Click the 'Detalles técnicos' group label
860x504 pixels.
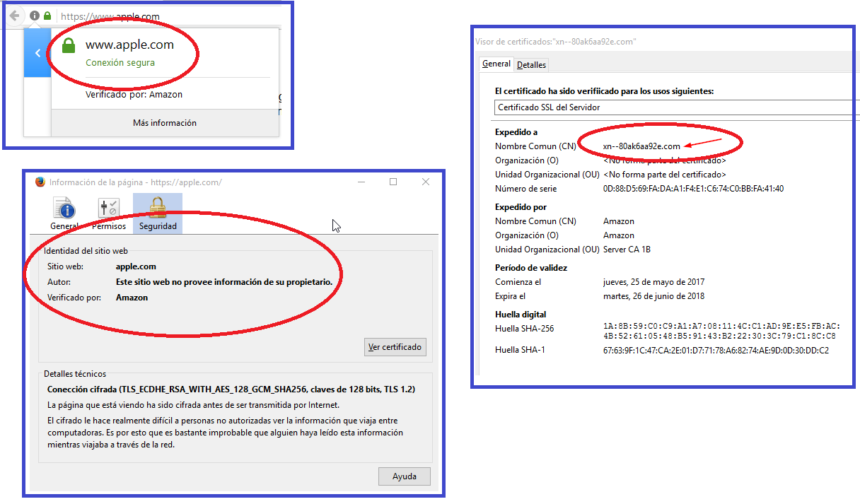(75, 374)
